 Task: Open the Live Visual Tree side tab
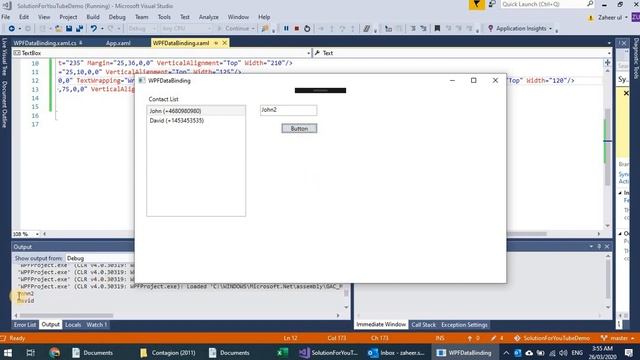[x=4, y=57]
